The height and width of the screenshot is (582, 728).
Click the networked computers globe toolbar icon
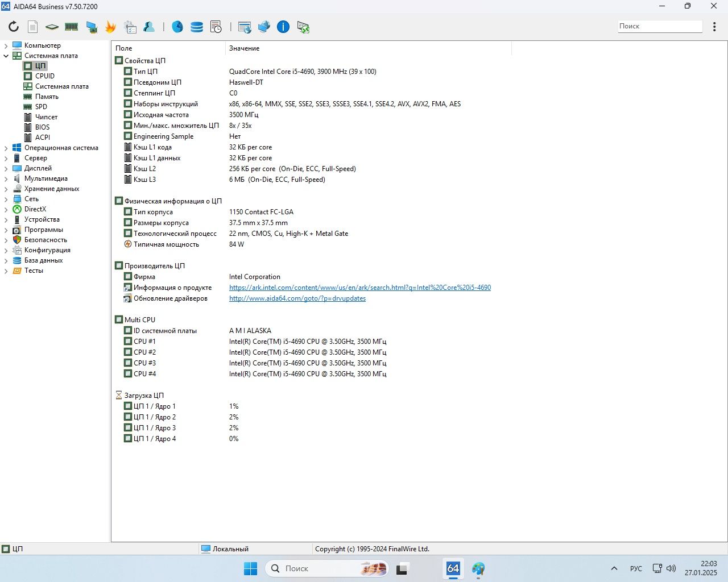(264, 27)
